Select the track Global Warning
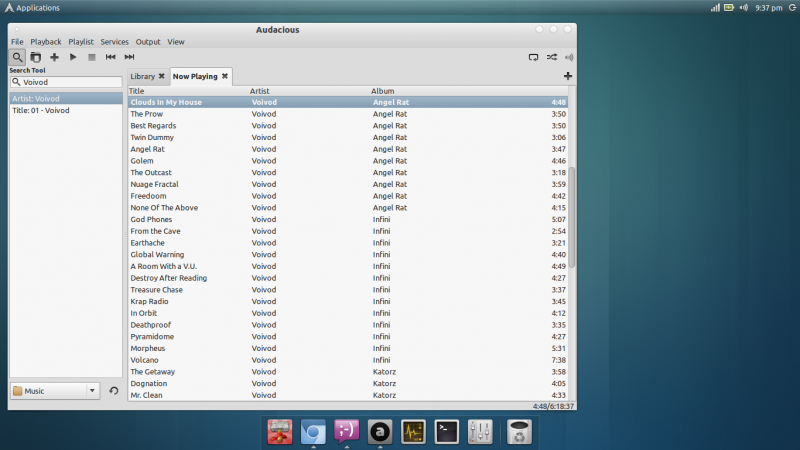This screenshot has height=450, width=800. (x=347, y=255)
